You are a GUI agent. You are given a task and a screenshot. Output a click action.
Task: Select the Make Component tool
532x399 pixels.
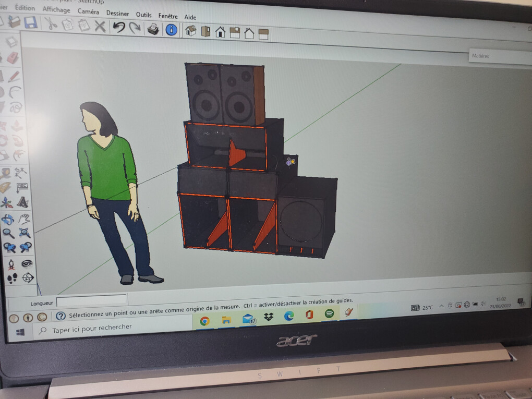(x=11, y=42)
